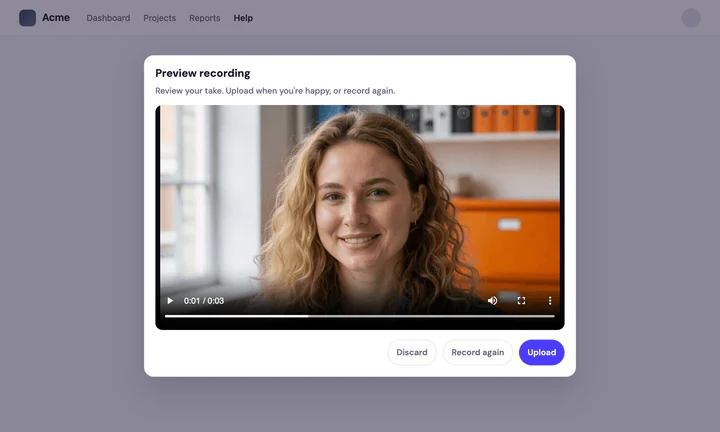
Task: Click the Preview recording heading
Action: point(202,73)
